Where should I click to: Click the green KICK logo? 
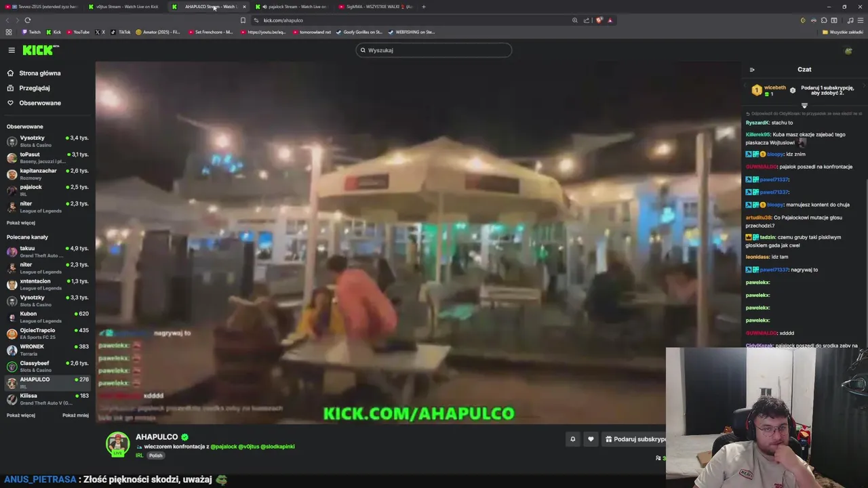pyautogui.click(x=41, y=50)
